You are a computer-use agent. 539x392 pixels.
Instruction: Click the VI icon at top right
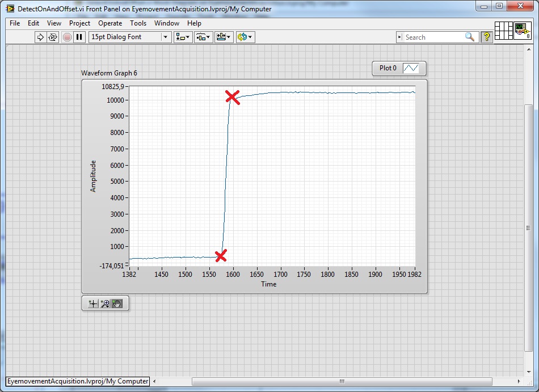[x=522, y=31]
